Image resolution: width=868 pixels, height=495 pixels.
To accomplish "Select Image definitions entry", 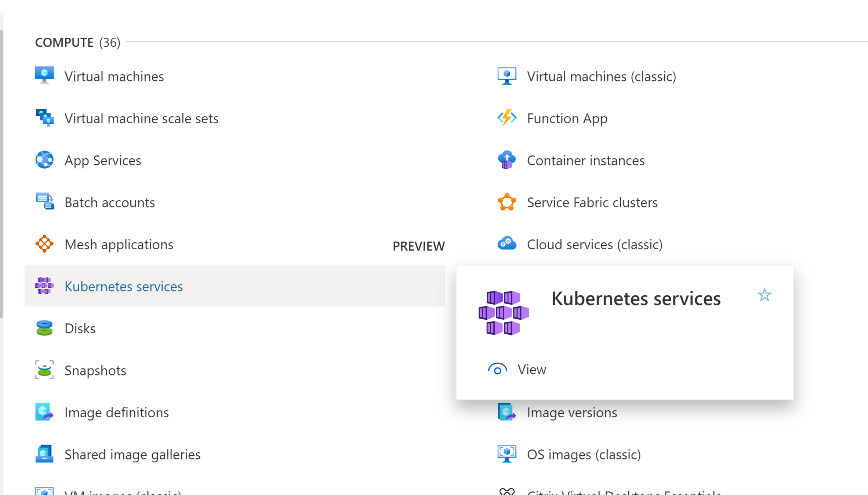I will (116, 412).
